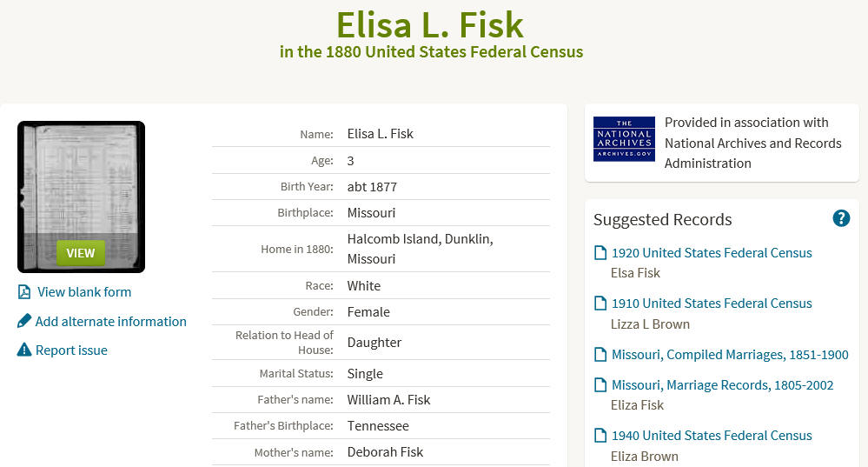Click the pencil icon for alternate information
The height and width of the screenshot is (467, 868).
(x=23, y=321)
